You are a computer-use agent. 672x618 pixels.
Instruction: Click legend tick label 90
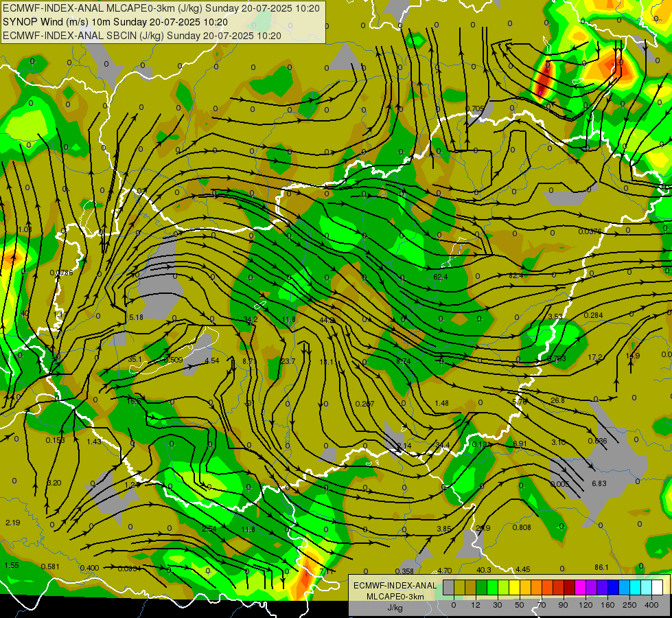[x=563, y=605]
